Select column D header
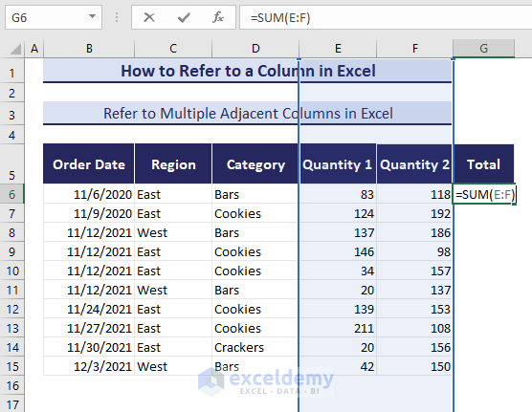The width and height of the screenshot is (532, 412). point(255,49)
